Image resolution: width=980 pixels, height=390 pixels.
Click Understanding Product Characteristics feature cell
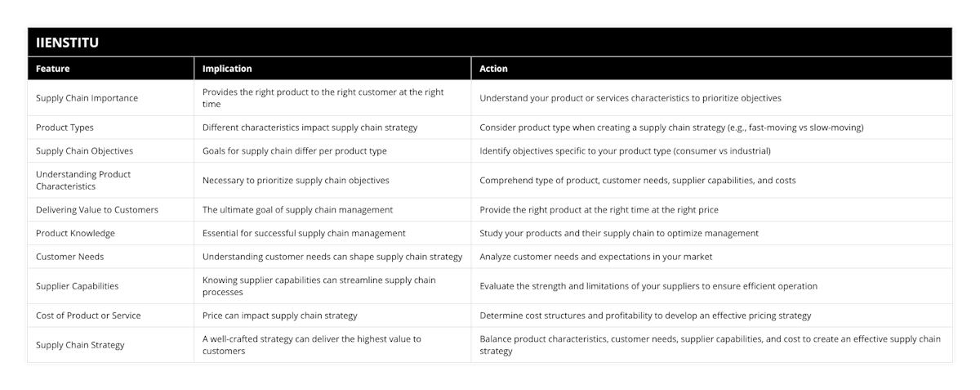pos(83,180)
